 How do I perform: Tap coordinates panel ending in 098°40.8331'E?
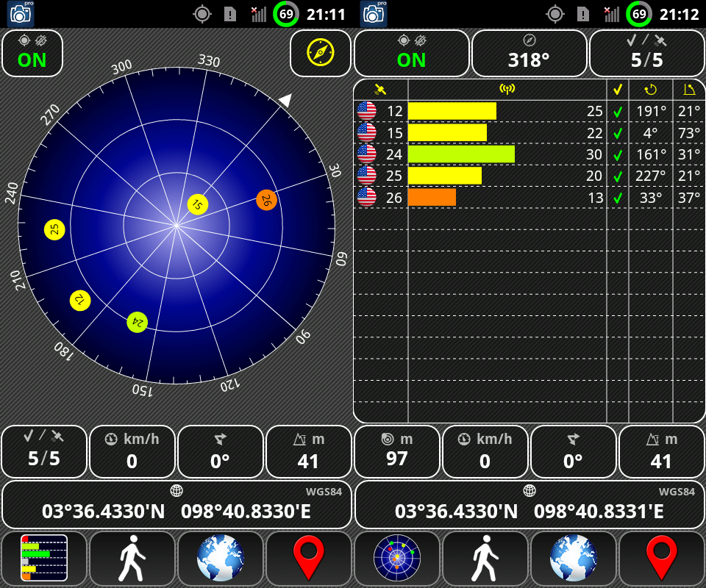(529, 504)
